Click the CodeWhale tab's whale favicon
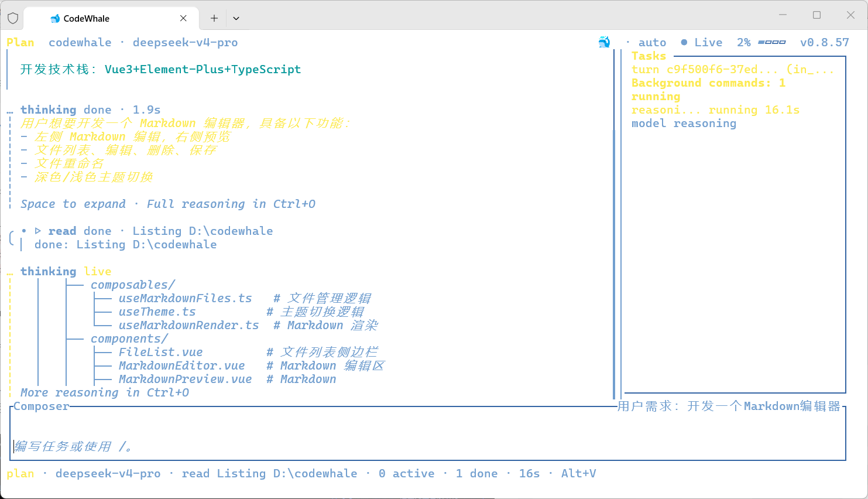 pos(55,19)
